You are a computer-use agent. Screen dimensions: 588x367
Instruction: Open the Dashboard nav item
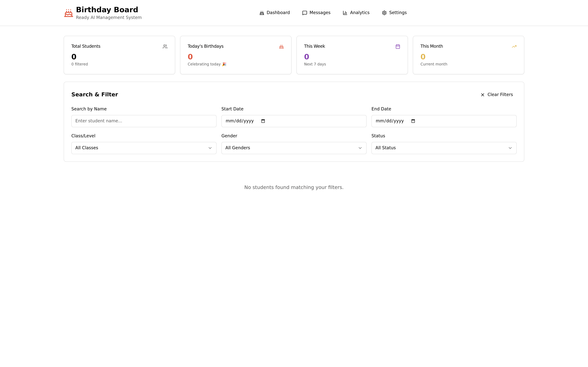coord(275,13)
